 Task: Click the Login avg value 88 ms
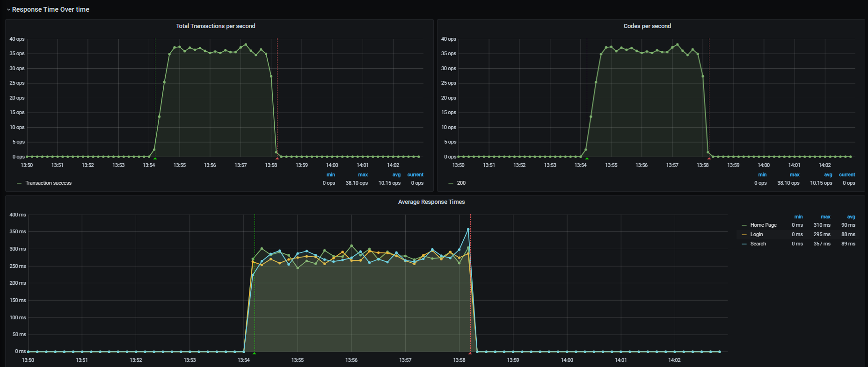tap(848, 235)
